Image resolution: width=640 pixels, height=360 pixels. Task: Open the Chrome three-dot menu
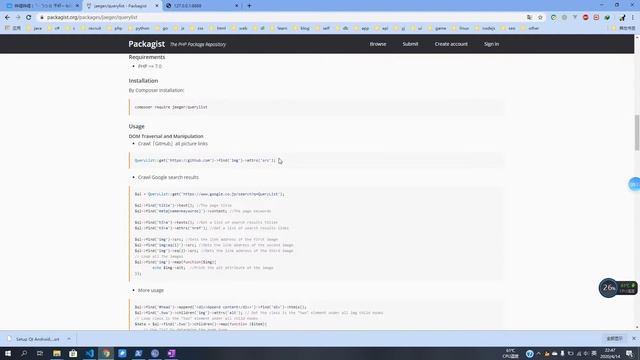[633, 18]
